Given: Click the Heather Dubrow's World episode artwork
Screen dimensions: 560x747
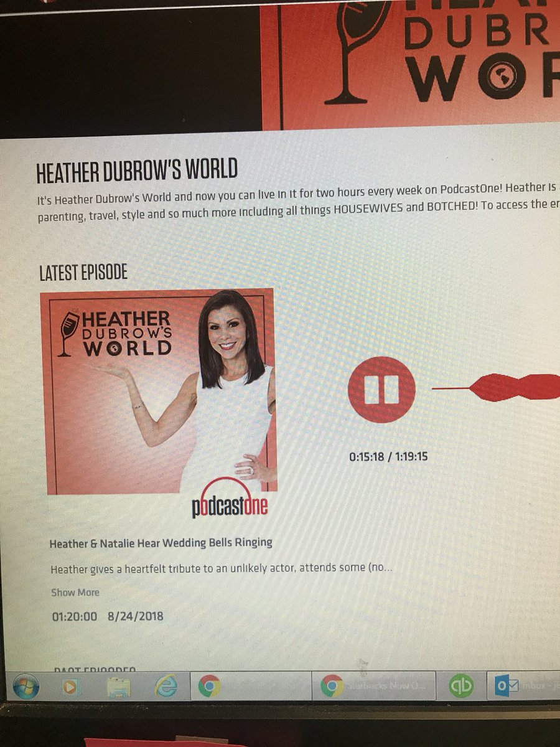Looking at the screenshot, I should click(x=161, y=392).
